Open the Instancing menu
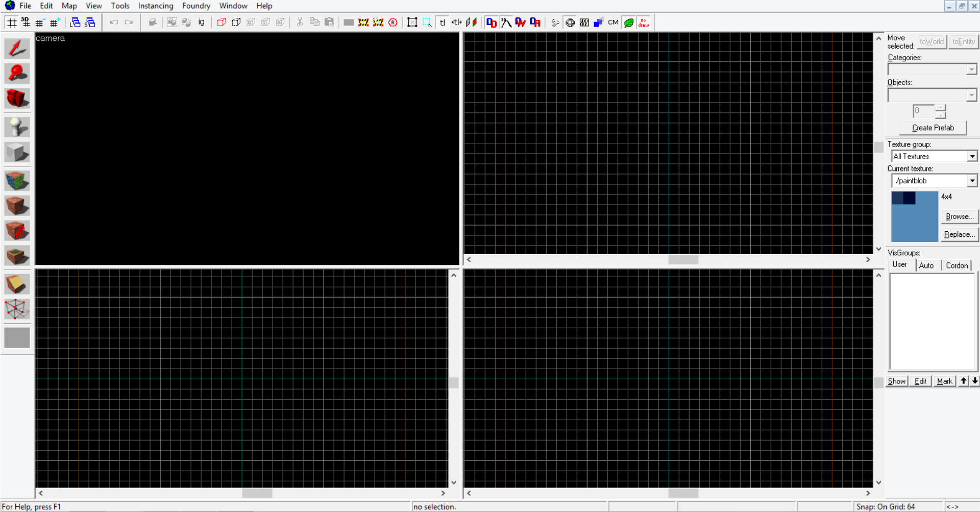 coord(156,6)
